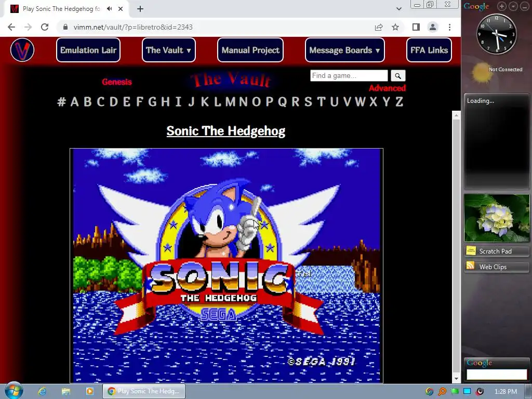Open Windows Media Player from taskbar
532x399 pixels.
[90, 392]
